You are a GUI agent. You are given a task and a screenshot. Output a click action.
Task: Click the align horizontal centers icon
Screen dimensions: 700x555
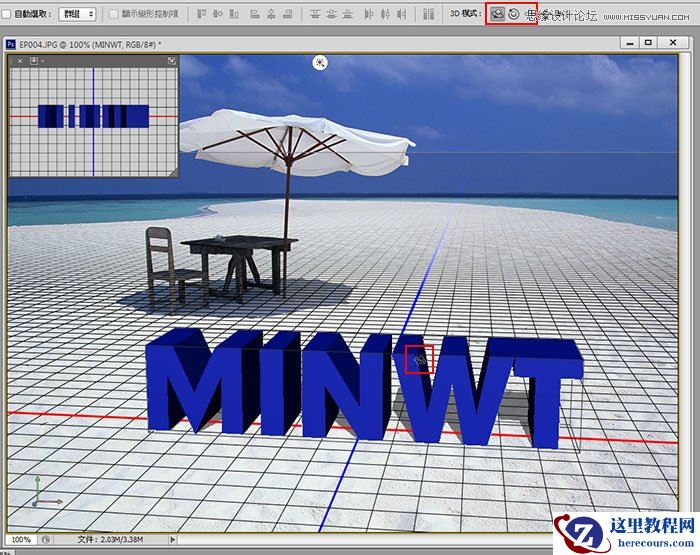point(271,14)
